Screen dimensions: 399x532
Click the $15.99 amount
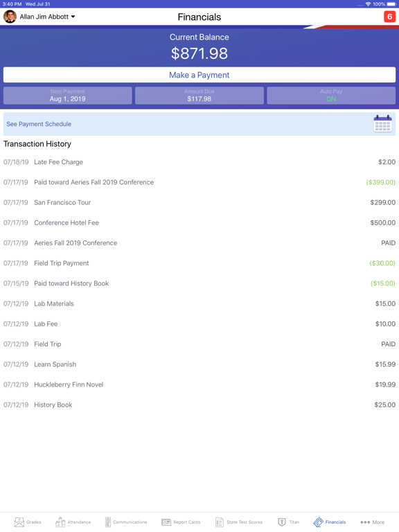pos(385,364)
